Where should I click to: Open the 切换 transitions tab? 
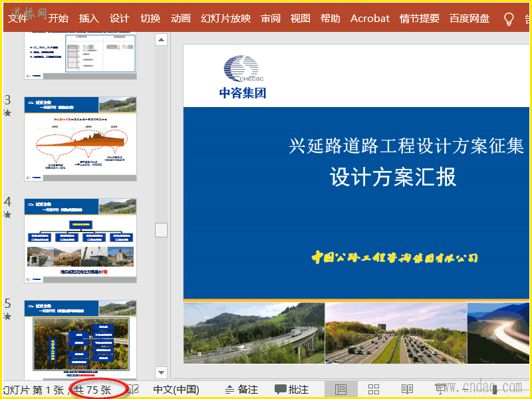pyautogui.click(x=150, y=19)
